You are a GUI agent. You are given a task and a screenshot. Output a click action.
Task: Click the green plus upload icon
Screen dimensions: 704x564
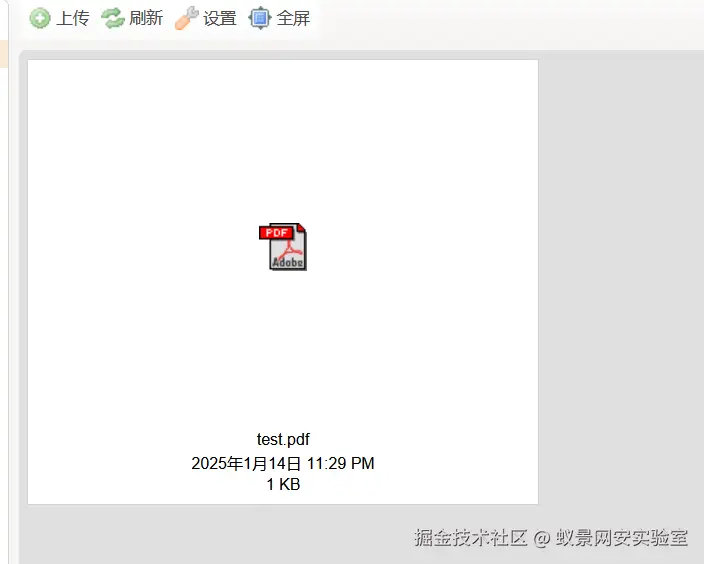(x=40, y=18)
